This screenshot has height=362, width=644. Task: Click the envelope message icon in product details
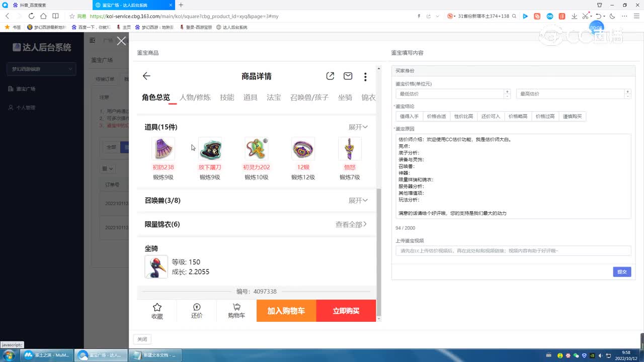pos(348,75)
